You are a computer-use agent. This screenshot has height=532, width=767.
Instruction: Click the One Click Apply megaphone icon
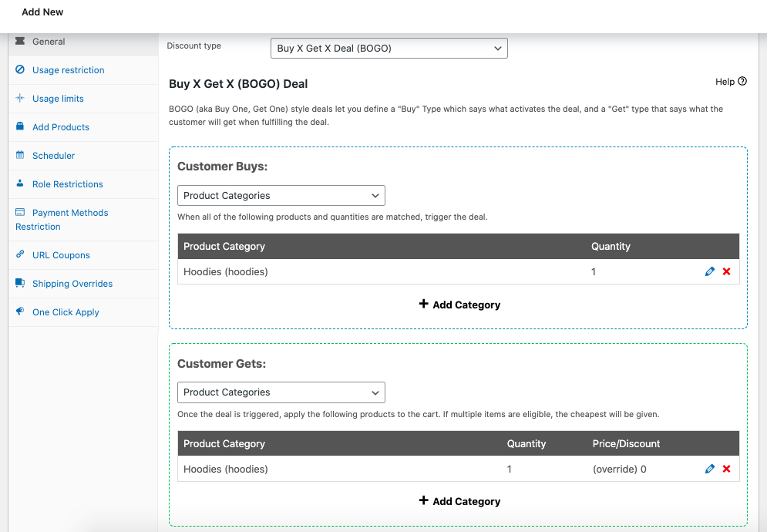pyautogui.click(x=20, y=311)
